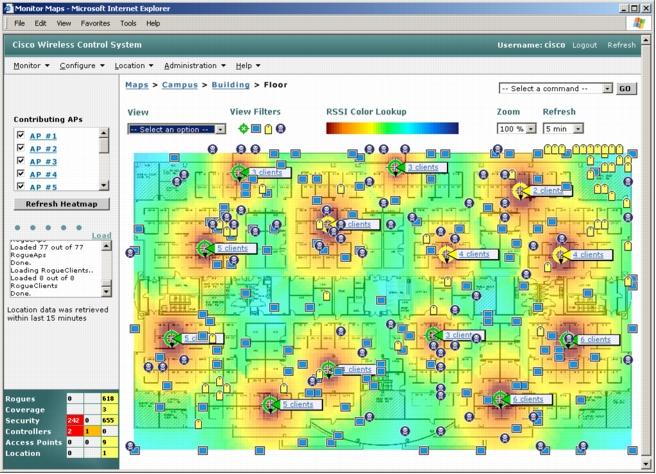Expand the Monitor menu in WCS navigation
This screenshot has height=474, width=656.
click(31, 66)
